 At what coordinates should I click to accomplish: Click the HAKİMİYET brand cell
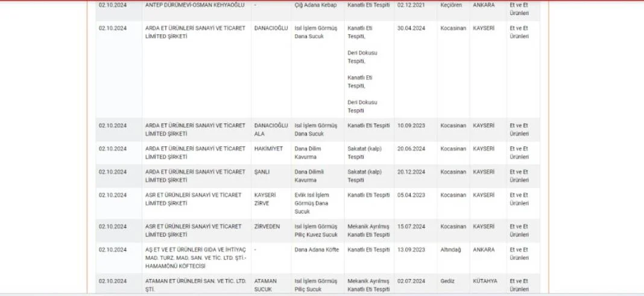point(268,149)
